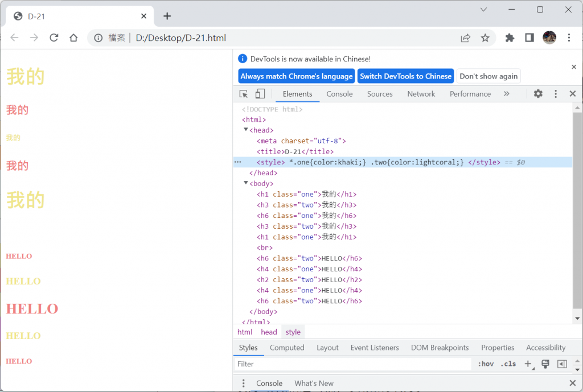
Task: Open the tab search chevron
Action: pos(483,10)
